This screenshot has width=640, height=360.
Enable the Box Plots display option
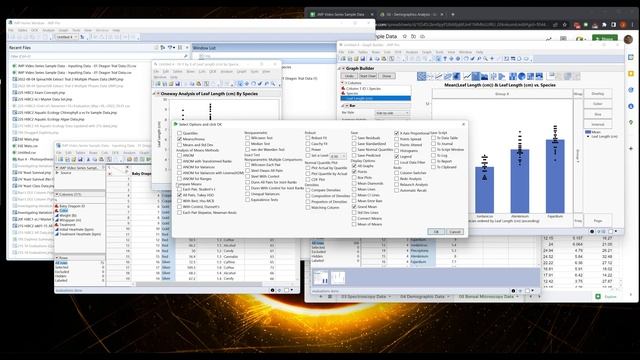pyautogui.click(x=354, y=178)
